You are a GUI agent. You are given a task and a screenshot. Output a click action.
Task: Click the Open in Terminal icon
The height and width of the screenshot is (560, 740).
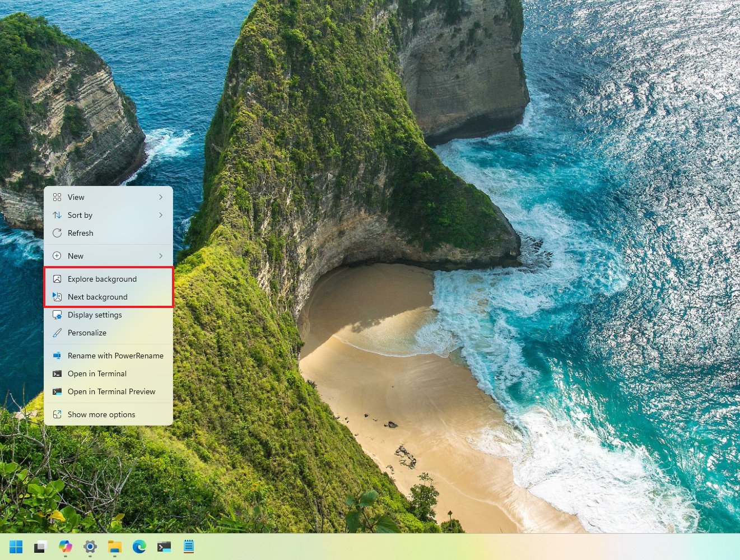point(58,374)
